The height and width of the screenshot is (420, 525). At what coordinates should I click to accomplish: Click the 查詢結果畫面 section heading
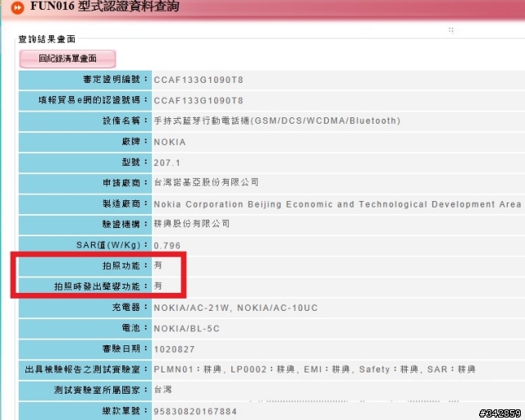click(x=47, y=39)
